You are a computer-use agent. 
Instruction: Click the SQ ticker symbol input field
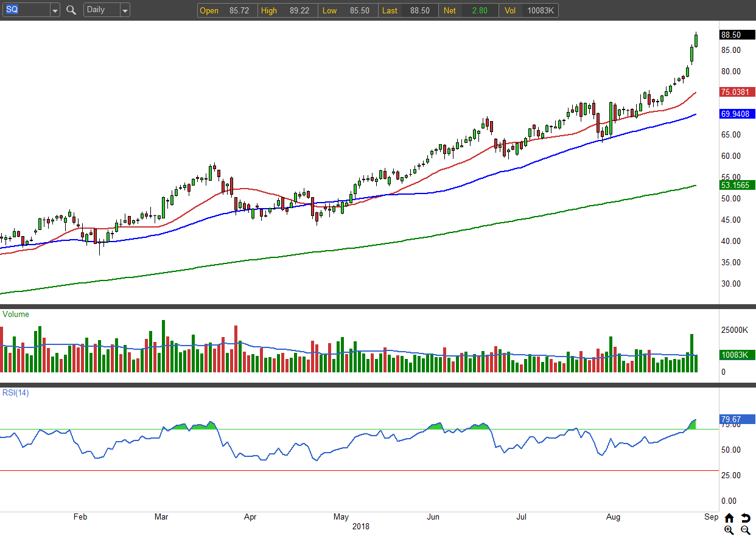[26, 10]
